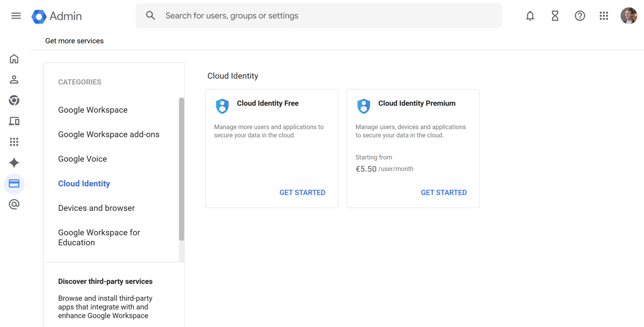Click the search for users field
Screen dimensions: 644x327
pos(319,15)
